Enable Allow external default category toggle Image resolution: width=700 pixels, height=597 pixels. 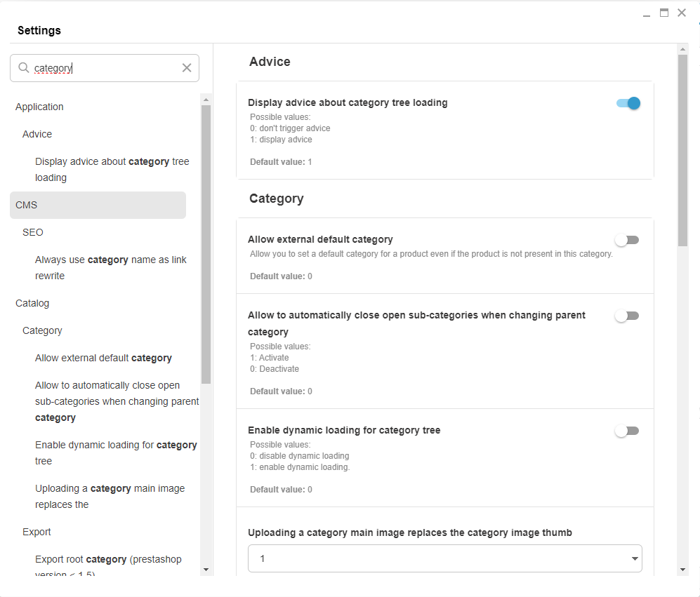pos(627,240)
